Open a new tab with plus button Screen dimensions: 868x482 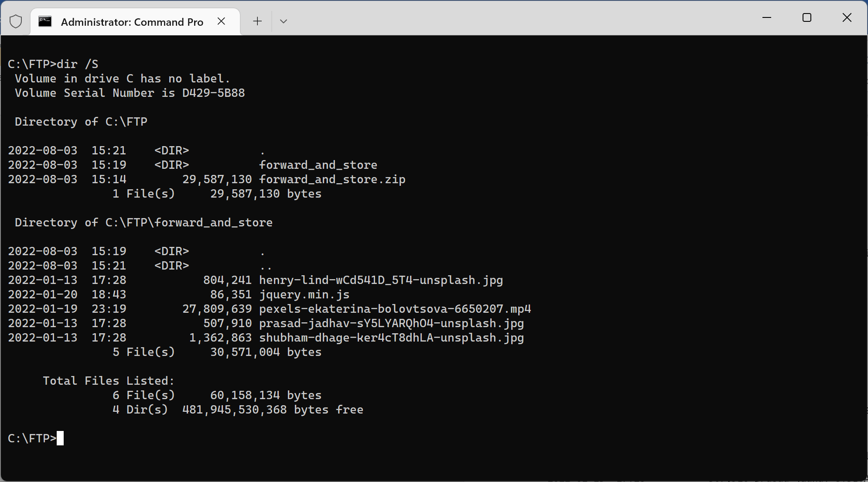pyautogui.click(x=257, y=21)
